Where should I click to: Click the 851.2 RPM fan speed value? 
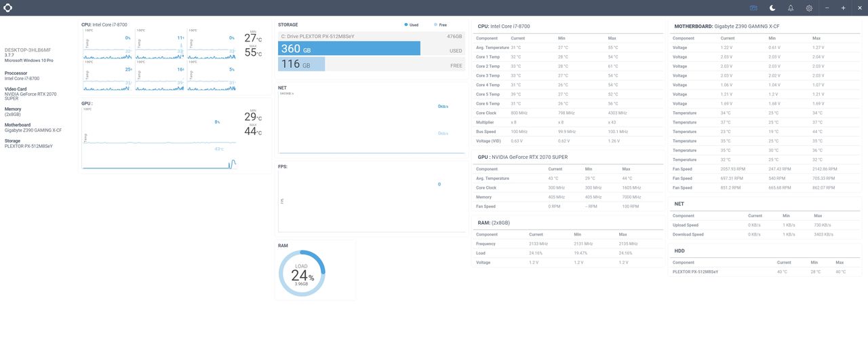(x=730, y=187)
